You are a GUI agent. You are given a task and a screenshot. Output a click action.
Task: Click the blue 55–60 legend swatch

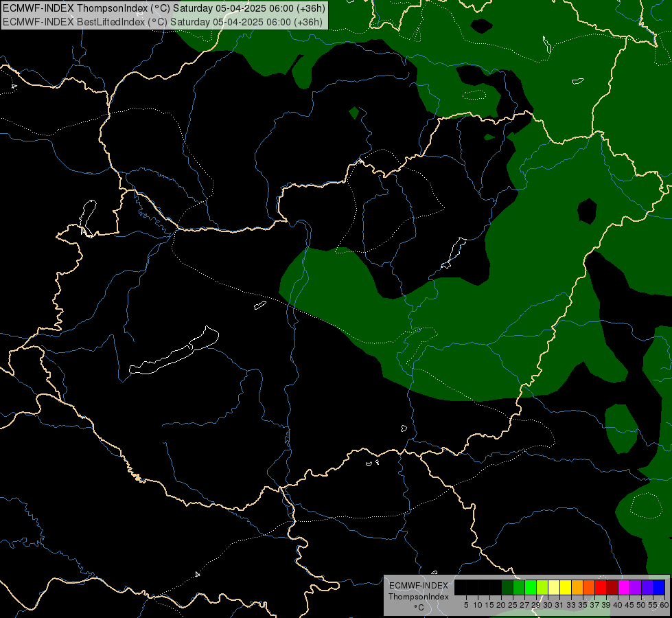659,587
